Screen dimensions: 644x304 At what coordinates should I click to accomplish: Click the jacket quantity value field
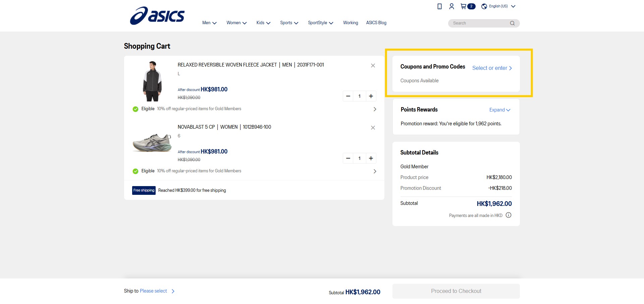pos(360,96)
